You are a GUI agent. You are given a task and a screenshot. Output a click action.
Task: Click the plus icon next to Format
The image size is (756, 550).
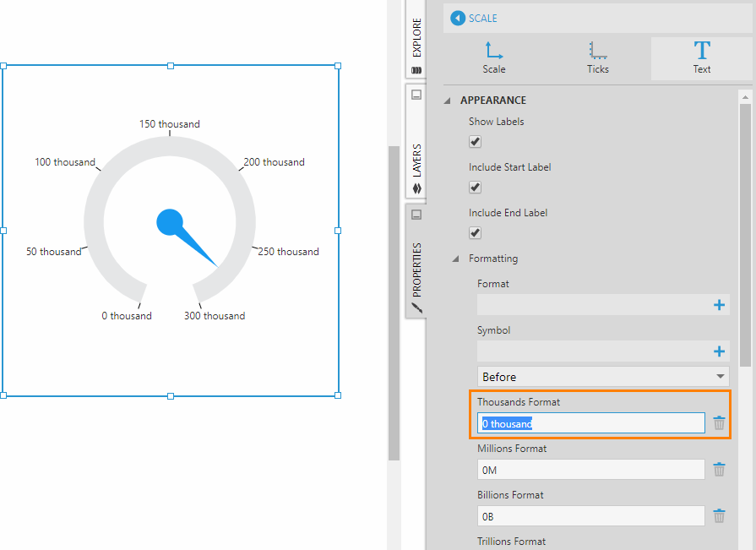coord(719,304)
